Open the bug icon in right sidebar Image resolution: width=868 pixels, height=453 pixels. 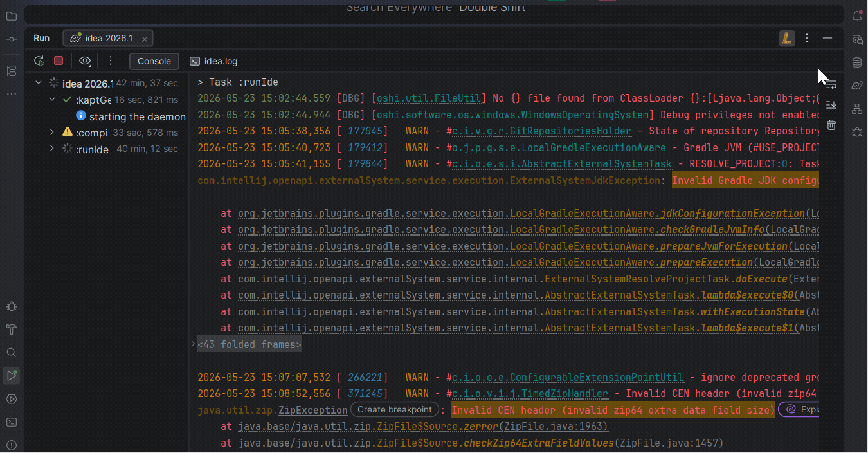coord(856,132)
